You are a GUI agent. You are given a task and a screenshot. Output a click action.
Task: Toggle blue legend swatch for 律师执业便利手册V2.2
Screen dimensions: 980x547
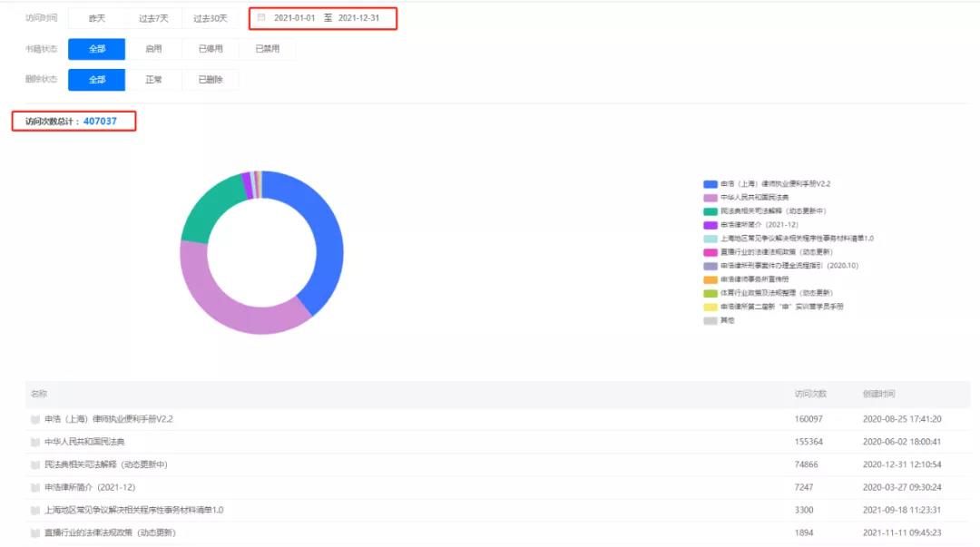click(710, 184)
